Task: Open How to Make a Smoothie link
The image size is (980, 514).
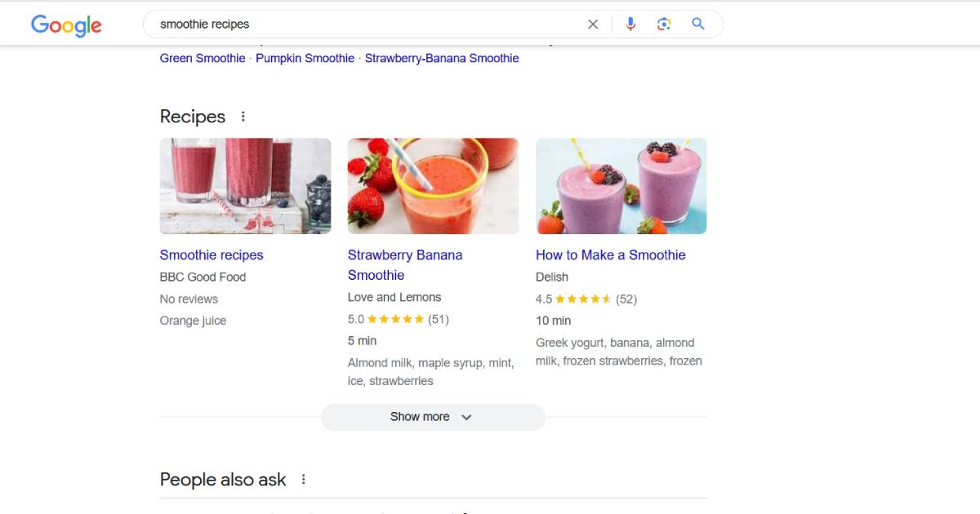Action: point(611,255)
